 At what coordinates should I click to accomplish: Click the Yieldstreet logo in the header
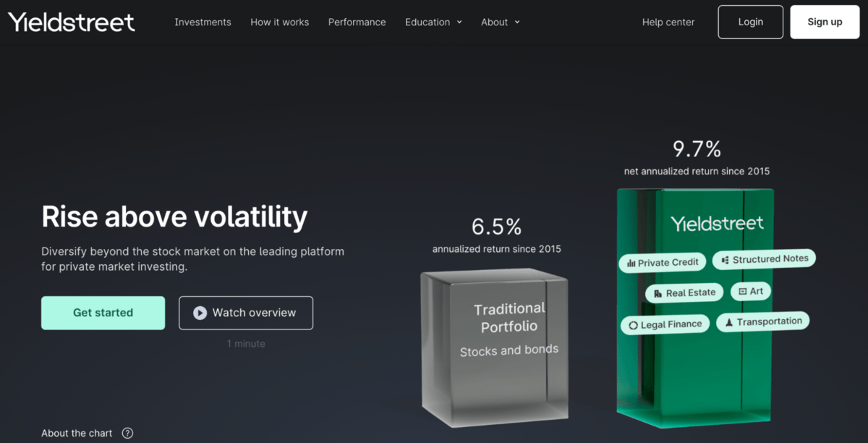tap(72, 22)
